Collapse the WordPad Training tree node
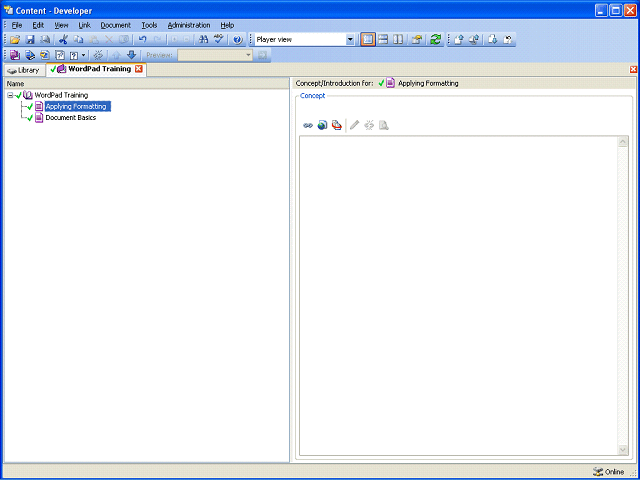Viewport: 640px width, 480px height. tap(10, 95)
